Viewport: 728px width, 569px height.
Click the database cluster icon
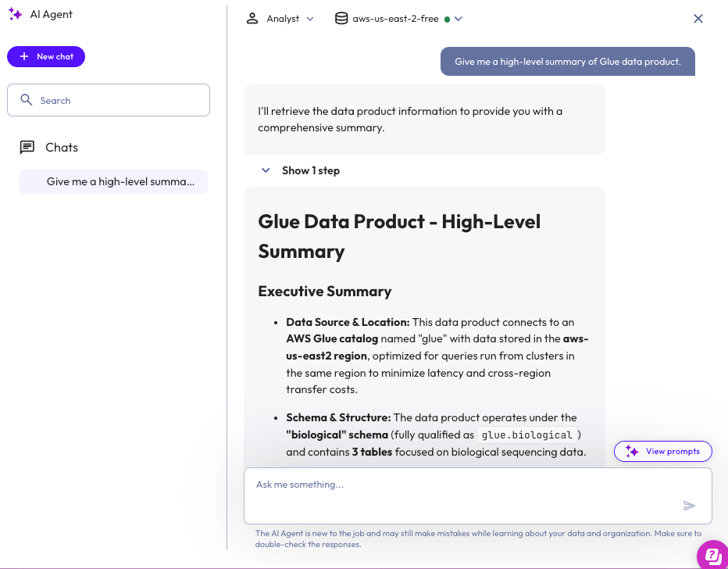pyautogui.click(x=341, y=19)
